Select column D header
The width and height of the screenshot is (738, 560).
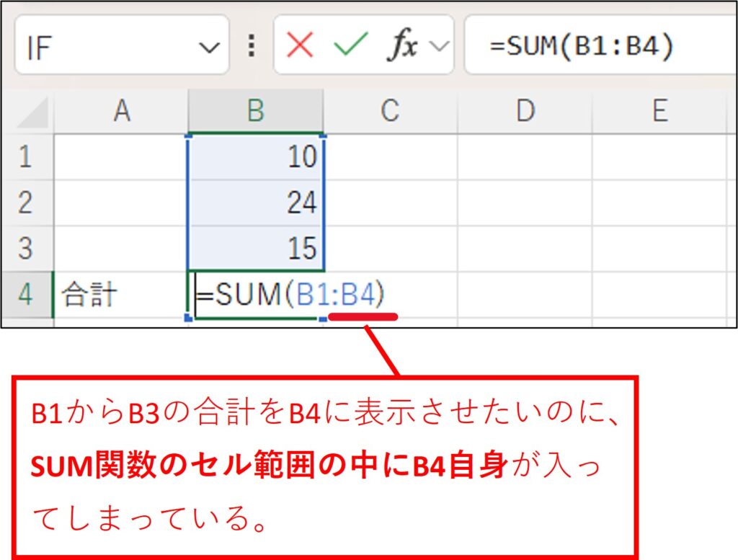(525, 111)
